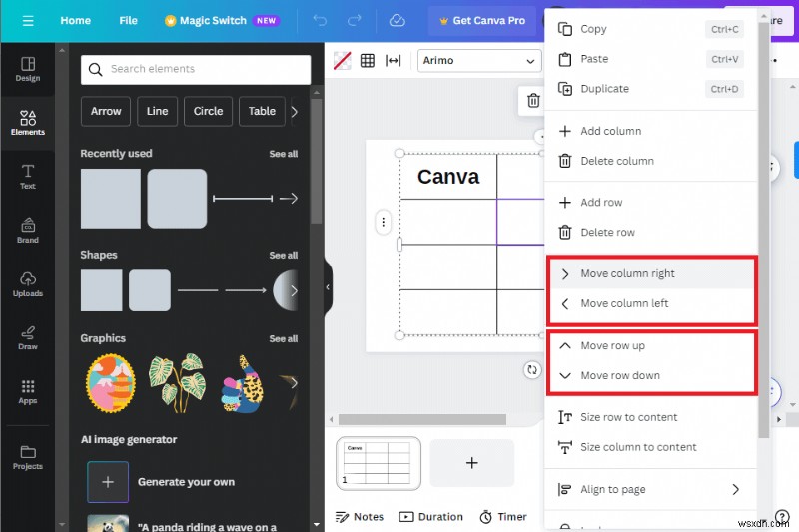Open the Brand sidebar panel
799x532 pixels.
[28, 231]
